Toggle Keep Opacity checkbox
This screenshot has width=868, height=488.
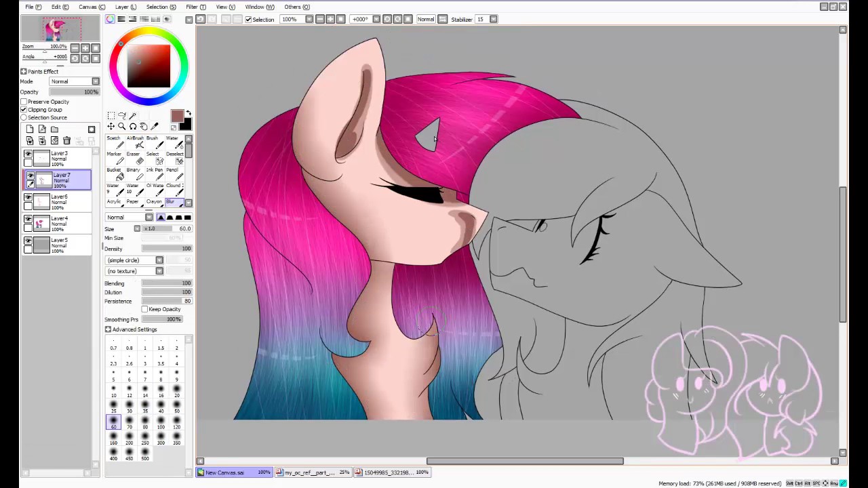[x=144, y=309]
